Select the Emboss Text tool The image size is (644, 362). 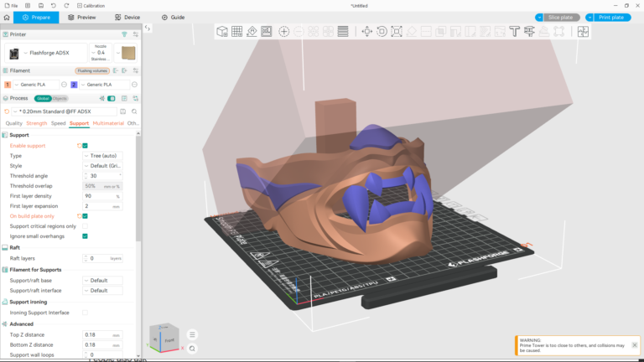(x=514, y=32)
